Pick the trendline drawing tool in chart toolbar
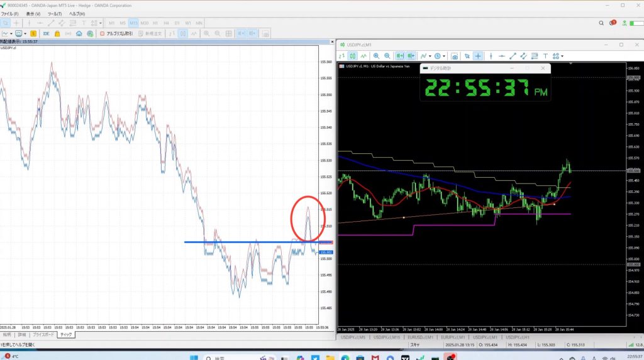 click(513, 56)
